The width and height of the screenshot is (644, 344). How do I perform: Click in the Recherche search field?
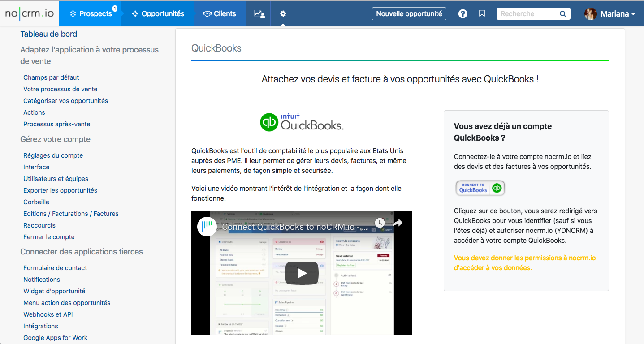tap(528, 14)
